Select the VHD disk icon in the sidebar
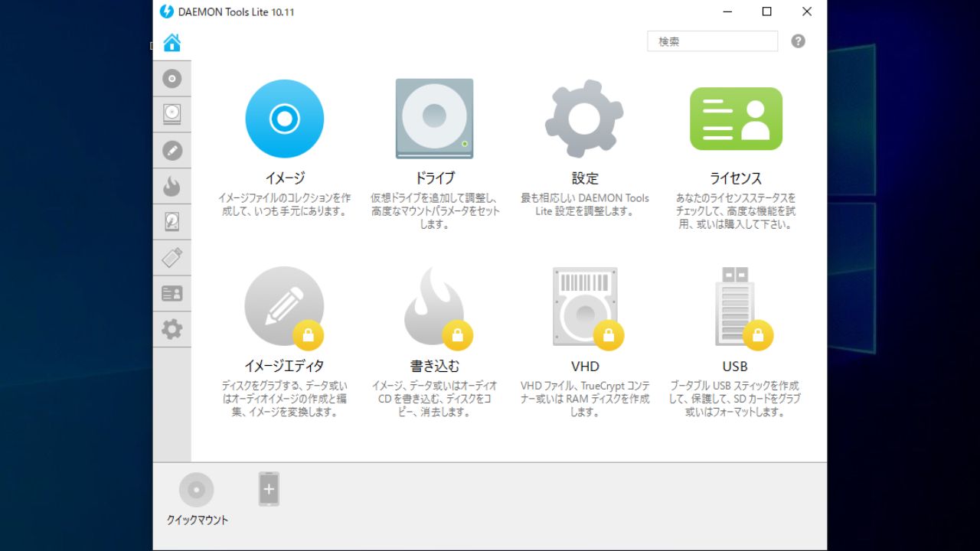The width and height of the screenshot is (980, 551). click(x=171, y=222)
